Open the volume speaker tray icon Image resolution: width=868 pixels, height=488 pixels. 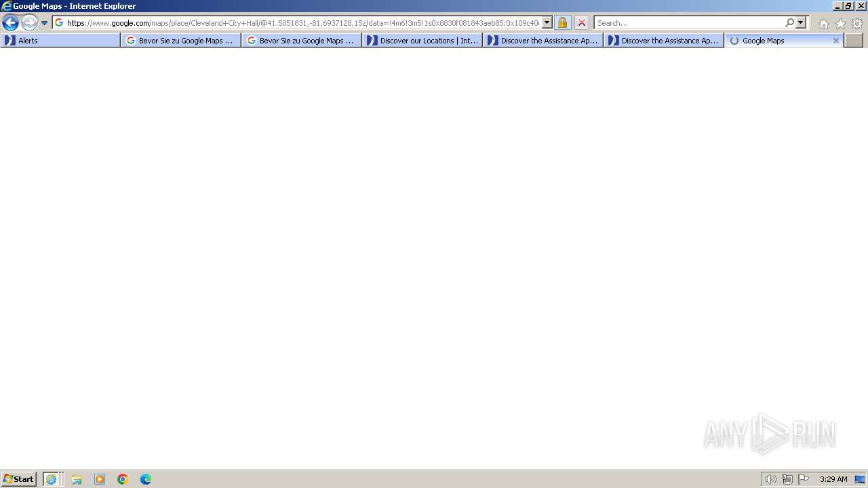(770, 479)
